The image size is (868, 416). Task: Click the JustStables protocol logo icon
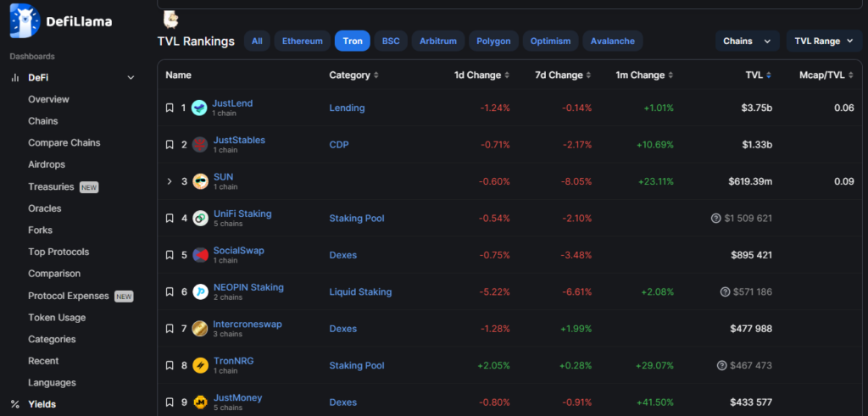[199, 145]
